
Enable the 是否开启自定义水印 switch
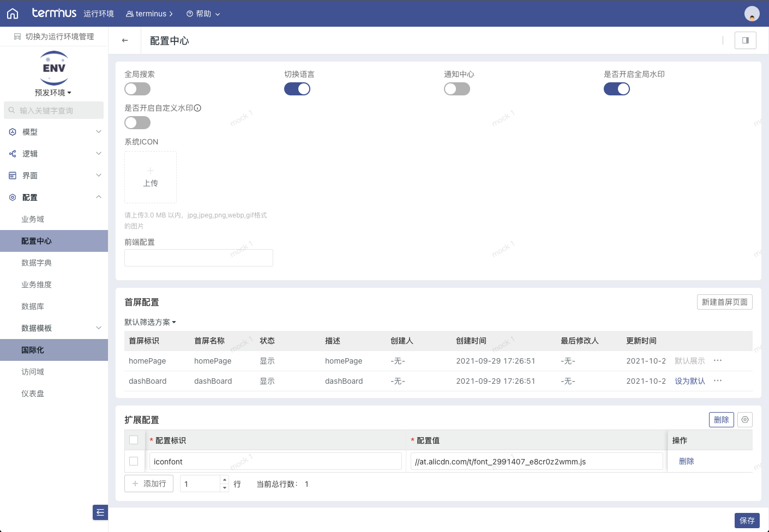137,123
